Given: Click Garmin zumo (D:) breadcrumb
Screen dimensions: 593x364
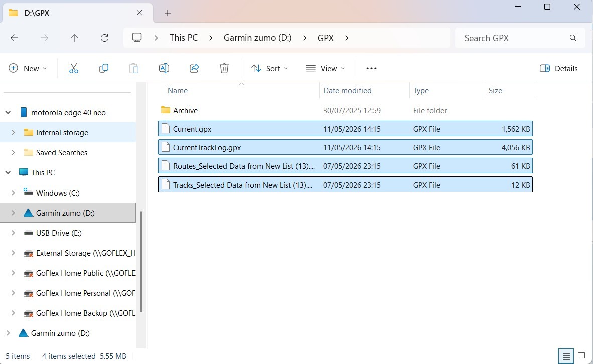Looking at the screenshot, I should pos(257,38).
